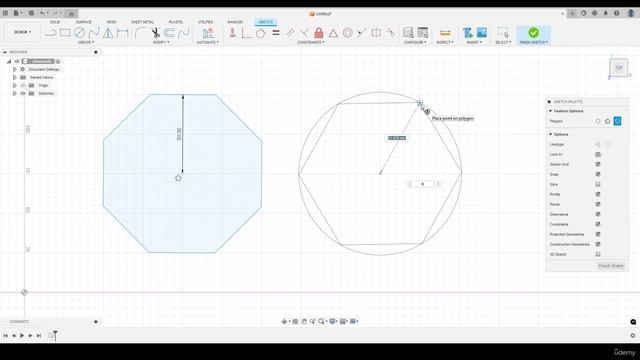The width and height of the screenshot is (640, 360).
Task: Click the Insert text icon
Action: click(x=468, y=33)
